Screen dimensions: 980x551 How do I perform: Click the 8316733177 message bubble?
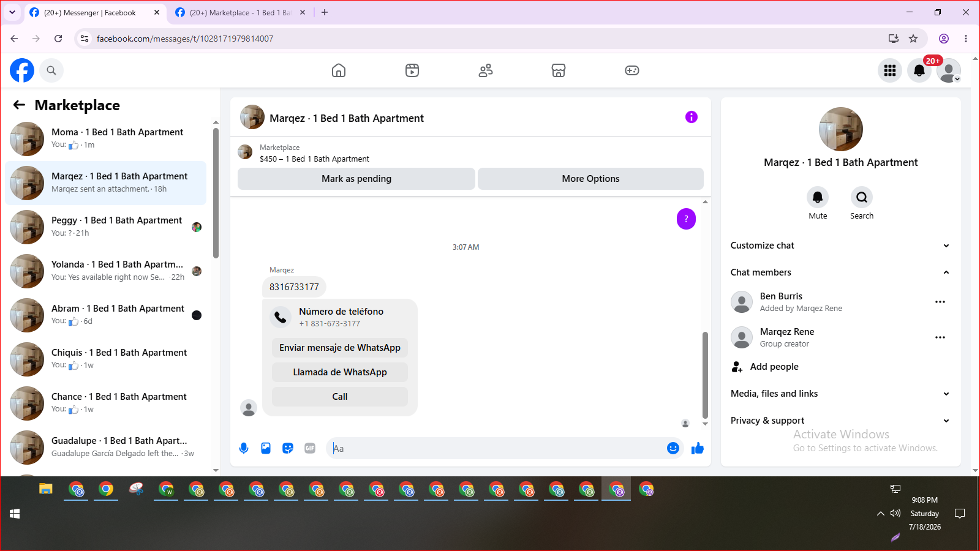click(294, 287)
